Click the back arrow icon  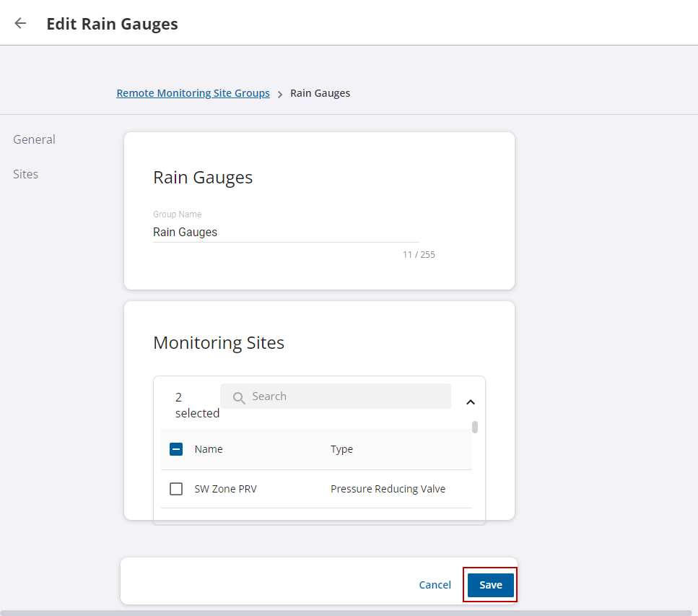click(x=20, y=23)
